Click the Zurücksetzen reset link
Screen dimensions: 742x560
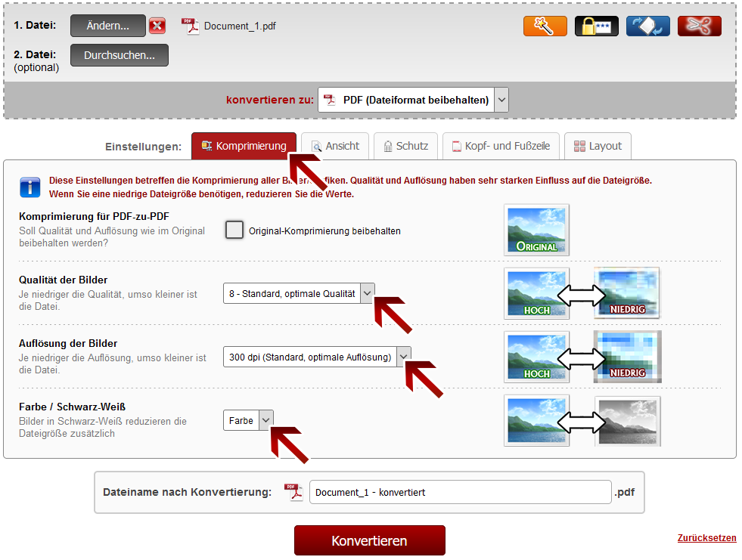[x=706, y=538]
